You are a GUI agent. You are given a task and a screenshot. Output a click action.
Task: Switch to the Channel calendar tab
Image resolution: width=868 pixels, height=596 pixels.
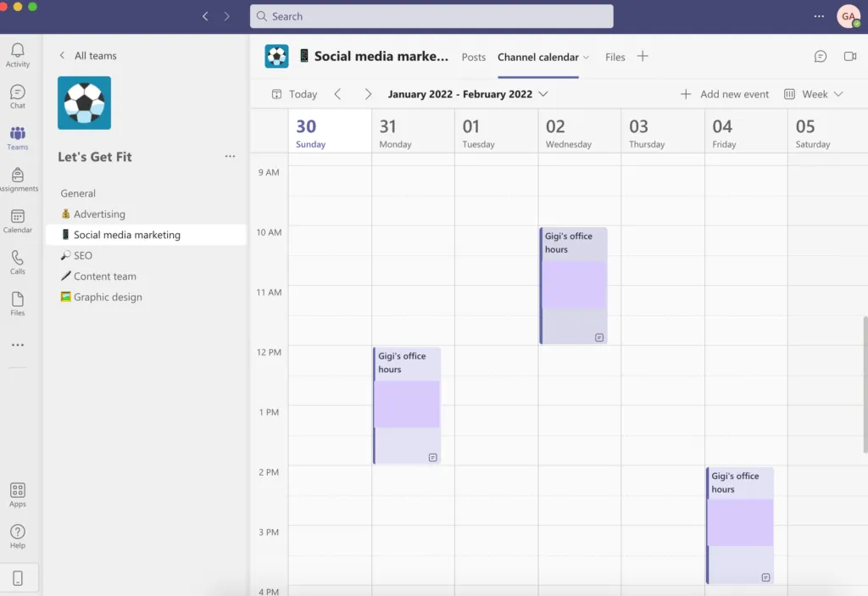(538, 57)
